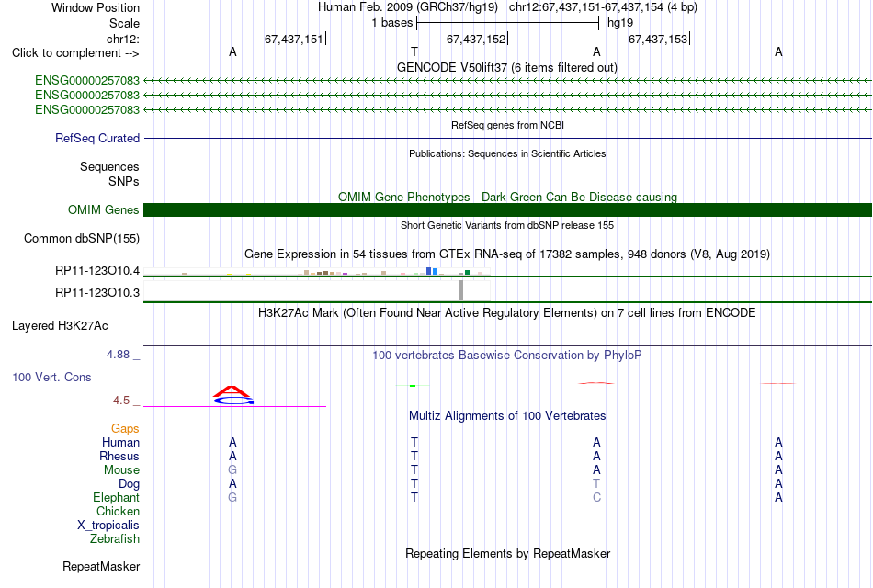Select the Mouse species label

coord(121,470)
